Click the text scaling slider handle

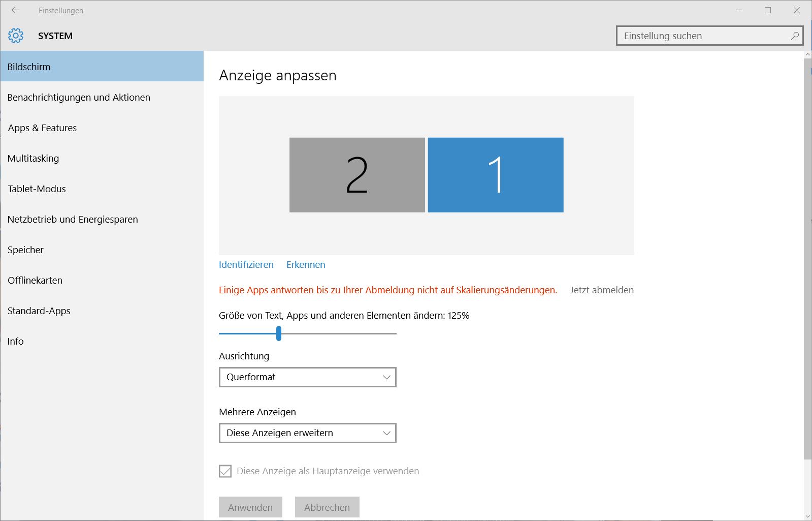pyautogui.click(x=279, y=333)
